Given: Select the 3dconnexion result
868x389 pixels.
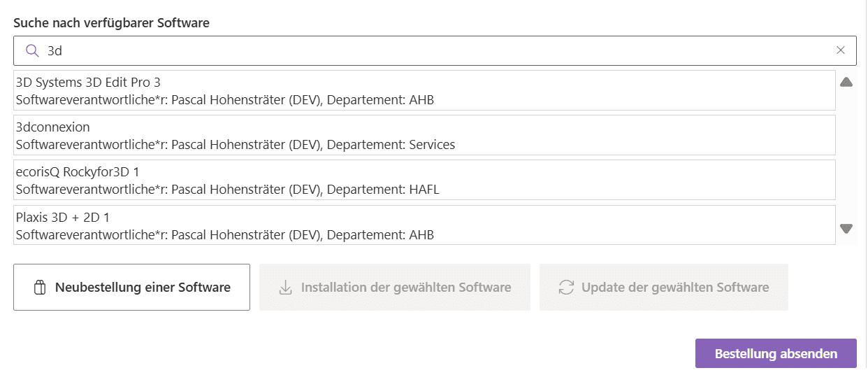Looking at the screenshot, I should point(425,135).
